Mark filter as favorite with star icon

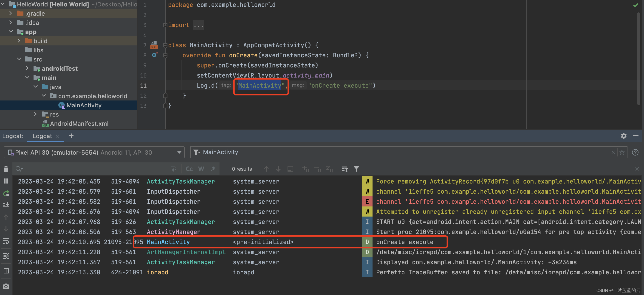pyautogui.click(x=622, y=152)
